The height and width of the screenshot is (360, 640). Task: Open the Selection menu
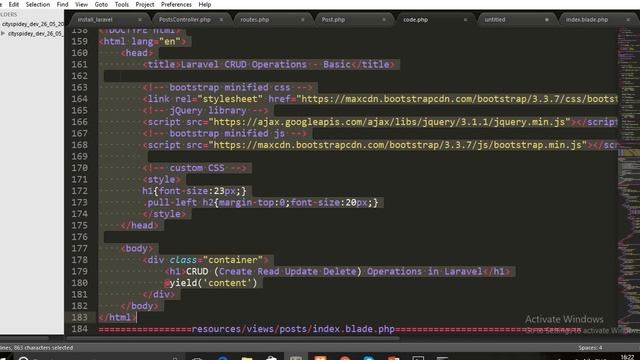click(38, 4)
